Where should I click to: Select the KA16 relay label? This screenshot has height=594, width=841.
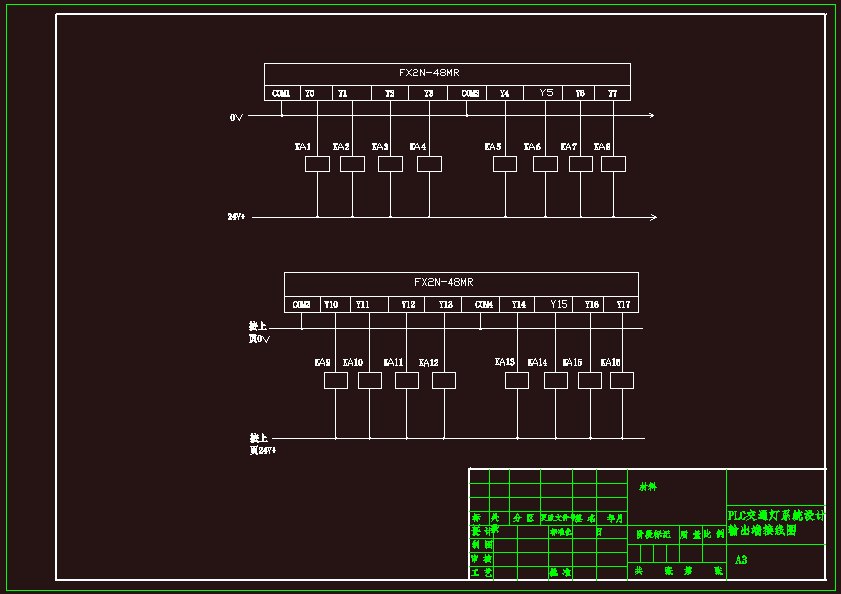pyautogui.click(x=610, y=362)
